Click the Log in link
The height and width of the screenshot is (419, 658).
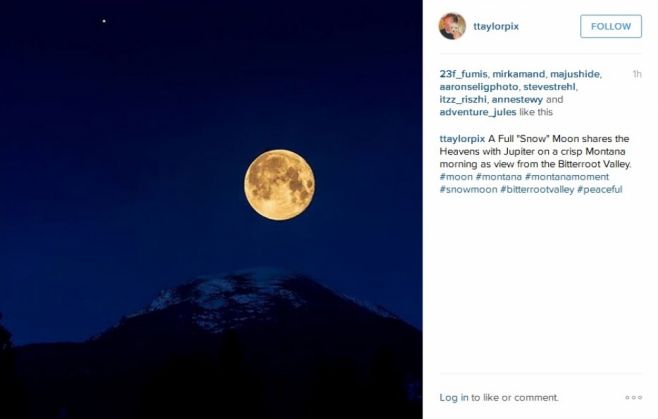[x=454, y=398]
